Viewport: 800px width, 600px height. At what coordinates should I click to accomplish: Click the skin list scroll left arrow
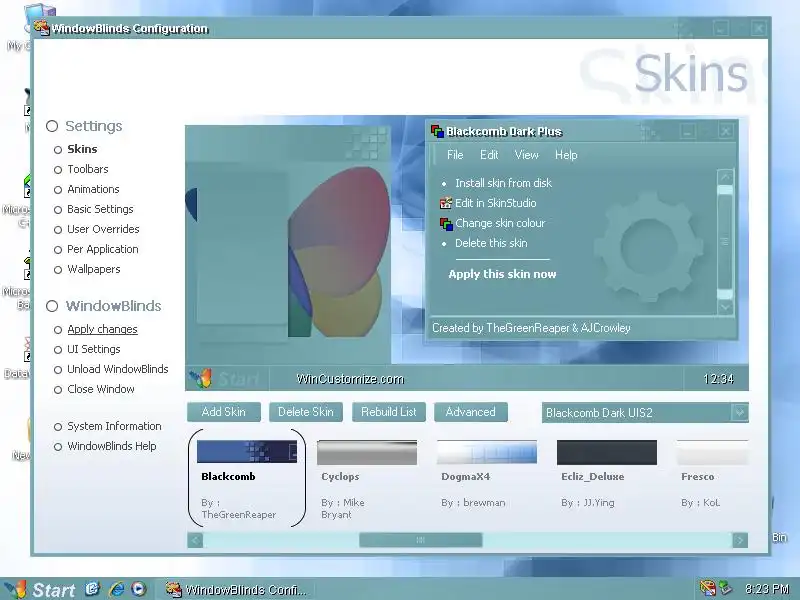click(x=195, y=540)
